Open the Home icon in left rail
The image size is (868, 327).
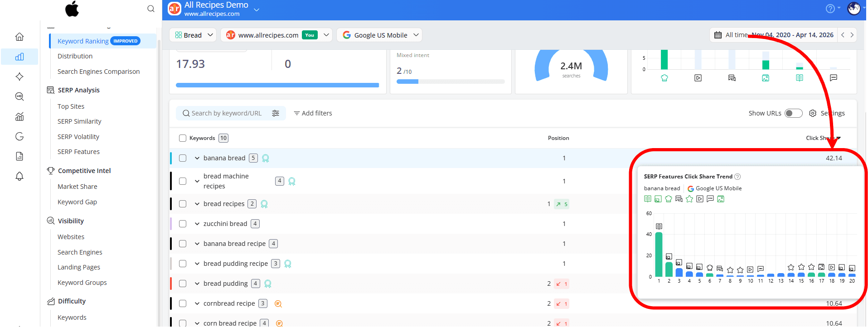click(19, 37)
